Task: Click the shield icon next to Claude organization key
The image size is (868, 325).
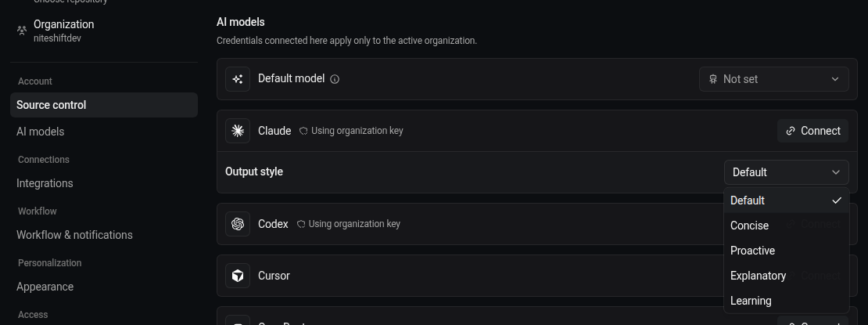Action: point(303,131)
